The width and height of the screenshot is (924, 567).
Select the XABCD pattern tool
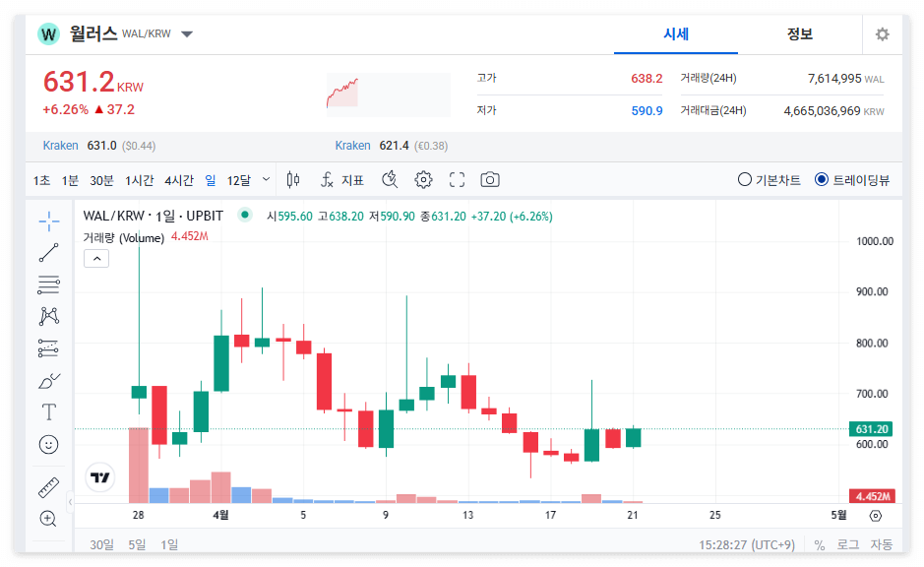[49, 317]
